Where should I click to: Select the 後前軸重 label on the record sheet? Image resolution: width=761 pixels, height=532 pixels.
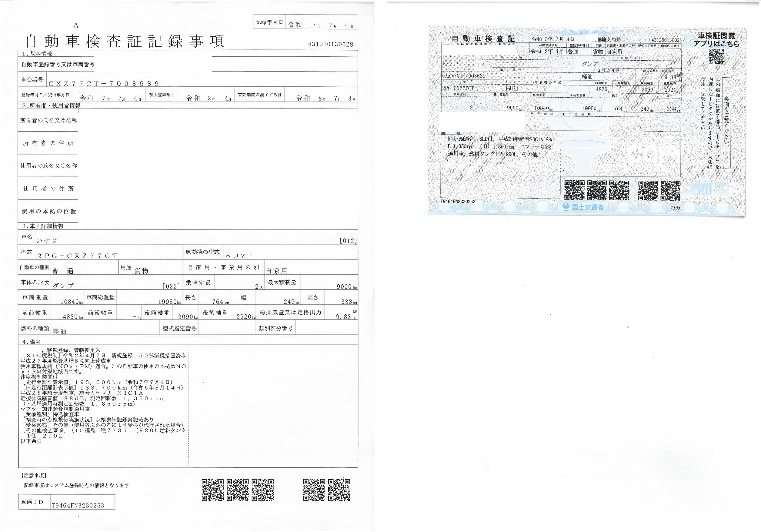[x=157, y=313]
